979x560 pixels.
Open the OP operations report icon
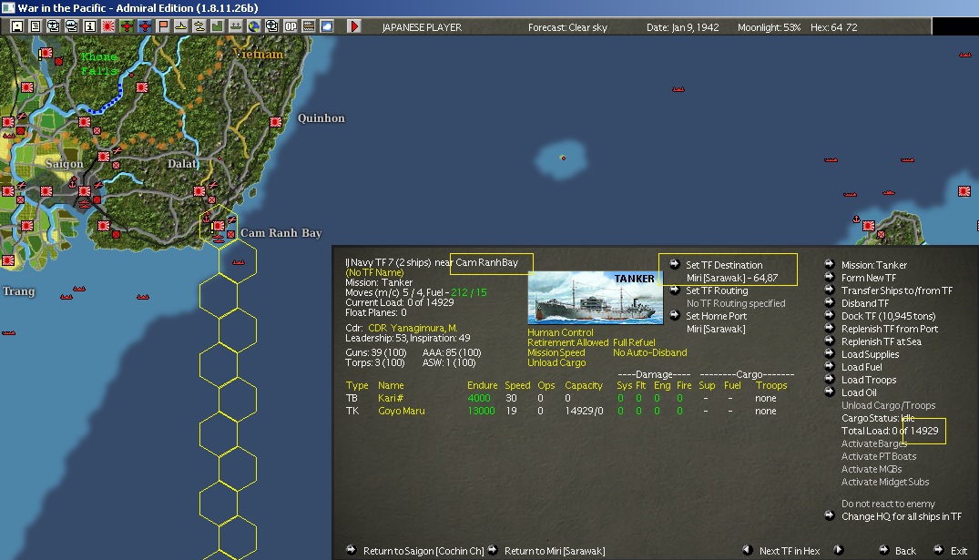click(x=291, y=26)
